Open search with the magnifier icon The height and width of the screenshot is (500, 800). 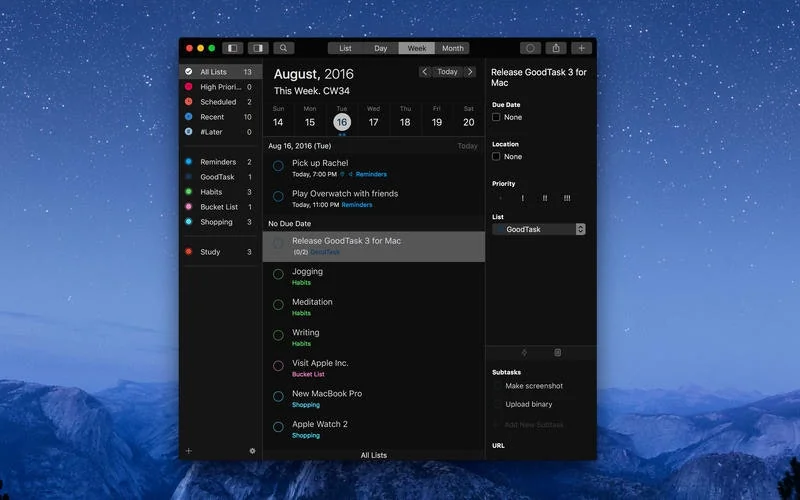pyautogui.click(x=284, y=48)
